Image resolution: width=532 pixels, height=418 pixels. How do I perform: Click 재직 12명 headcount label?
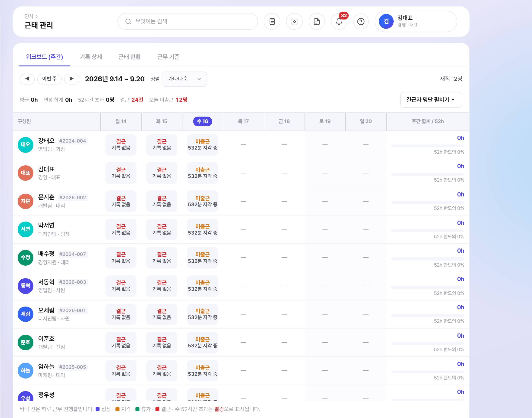pyautogui.click(x=451, y=79)
